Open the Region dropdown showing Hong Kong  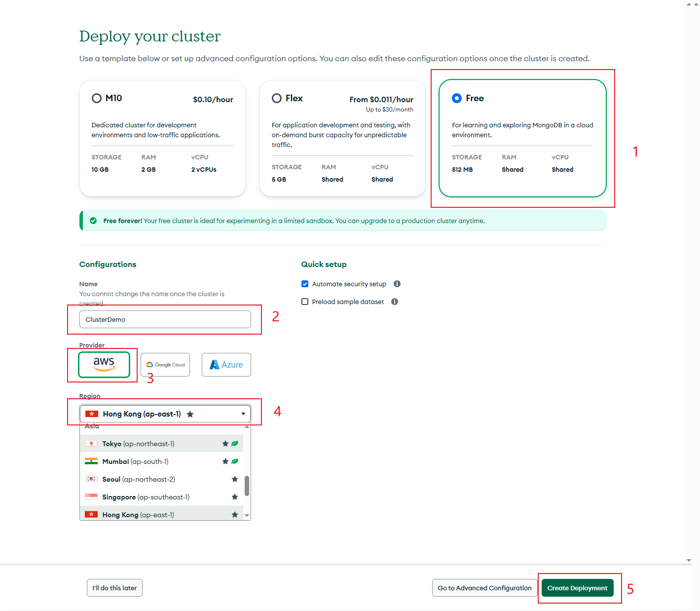(x=165, y=414)
